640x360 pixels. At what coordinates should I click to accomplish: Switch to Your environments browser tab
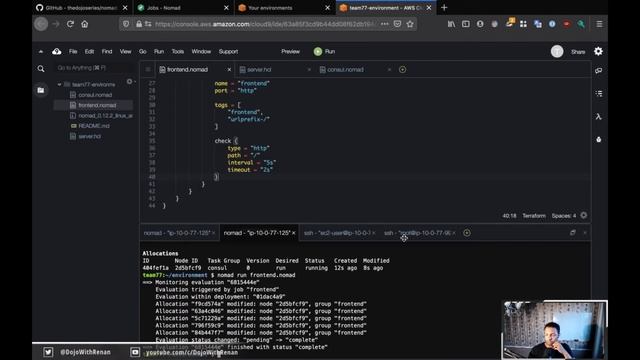284,8
